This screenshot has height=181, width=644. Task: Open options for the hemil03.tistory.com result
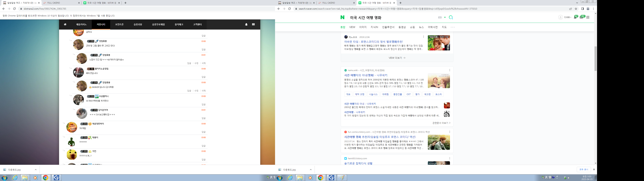(449, 159)
